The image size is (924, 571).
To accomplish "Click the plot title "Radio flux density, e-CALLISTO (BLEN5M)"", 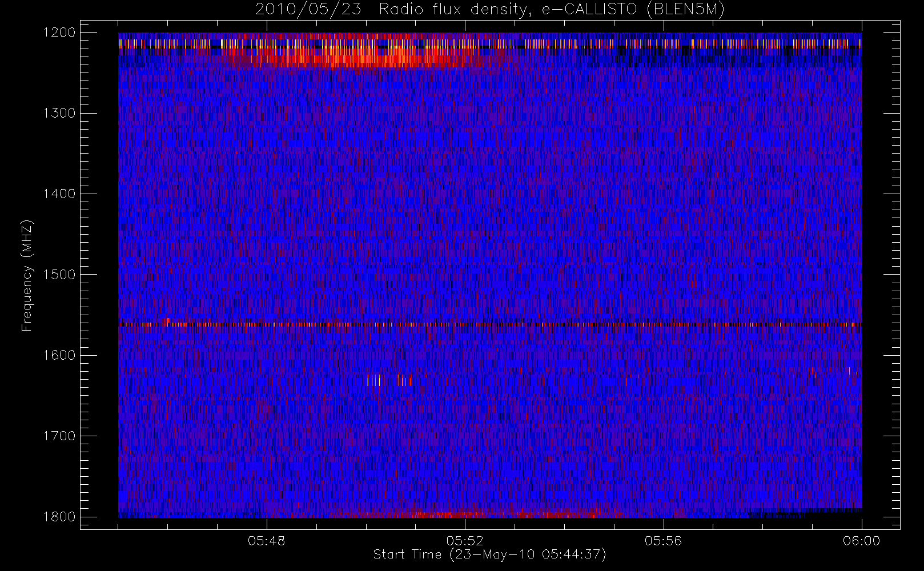I will [x=552, y=10].
